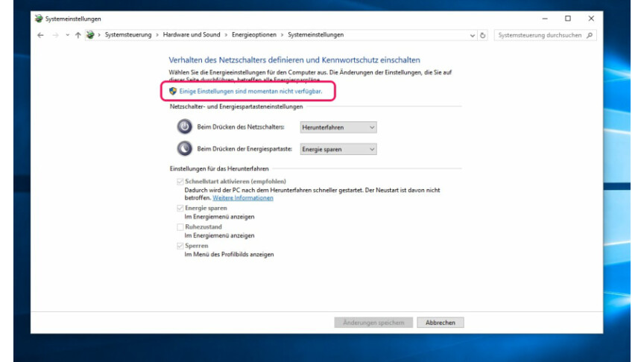
Task: Open Systemsteuerung breadcrumb
Action: click(x=128, y=35)
